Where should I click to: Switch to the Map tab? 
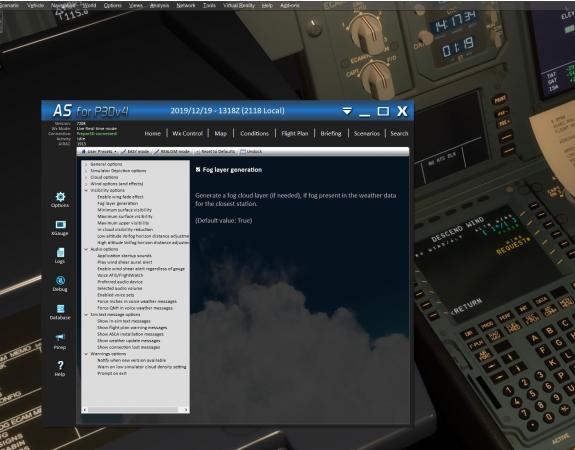pos(220,133)
